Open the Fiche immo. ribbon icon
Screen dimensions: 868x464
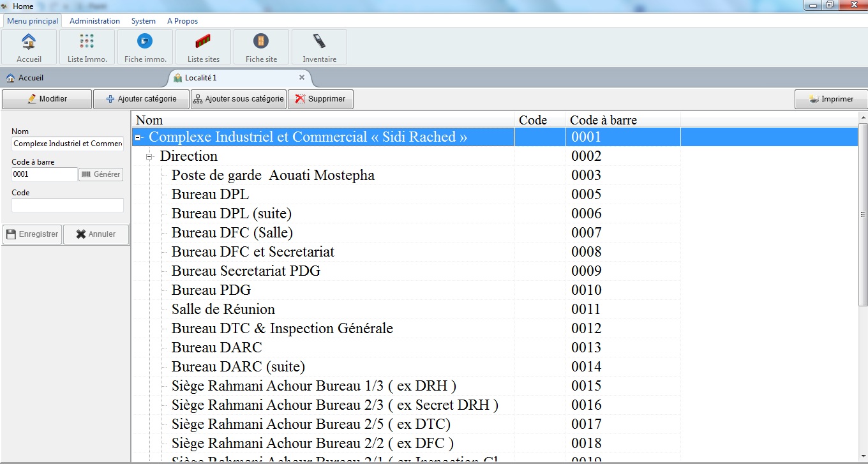pos(145,47)
